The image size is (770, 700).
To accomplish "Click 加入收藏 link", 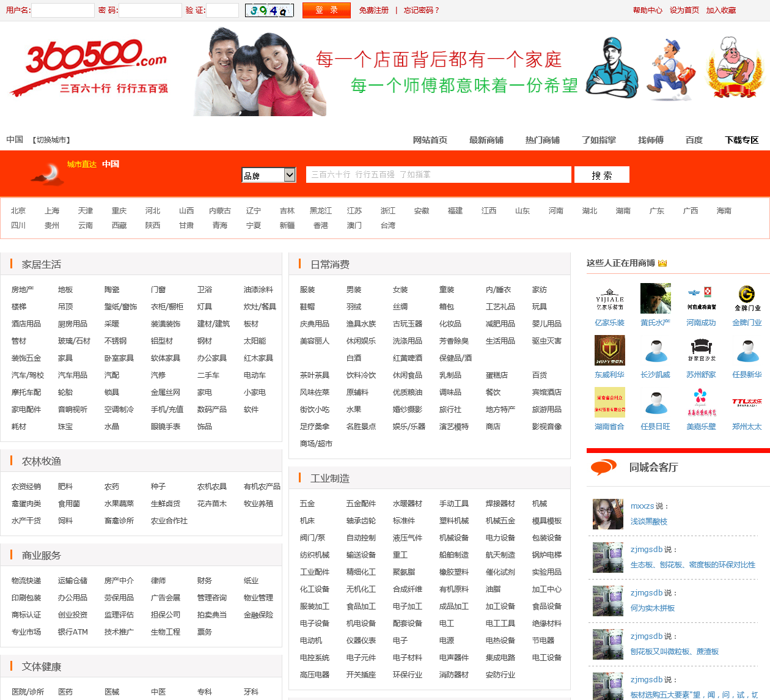I will point(721,10).
